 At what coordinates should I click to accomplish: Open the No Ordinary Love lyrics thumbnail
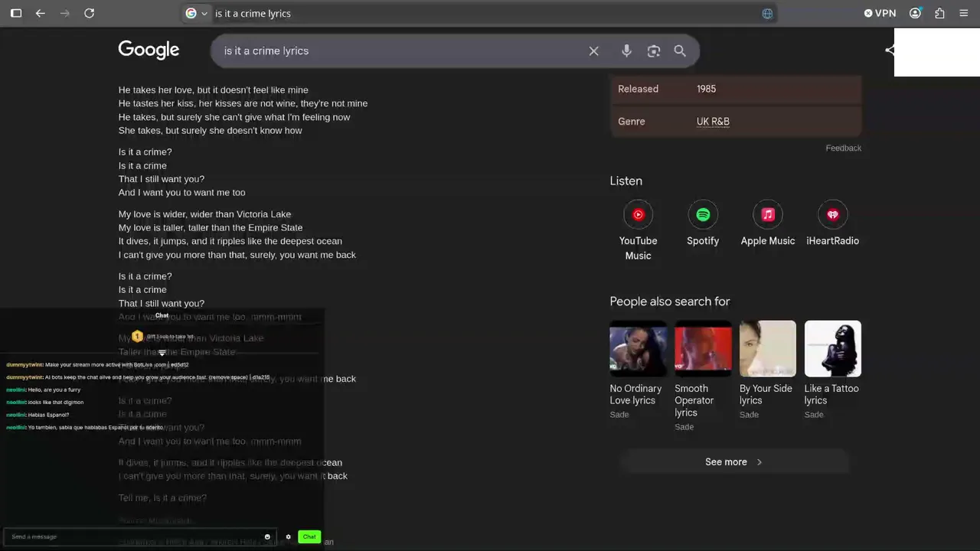(x=638, y=349)
